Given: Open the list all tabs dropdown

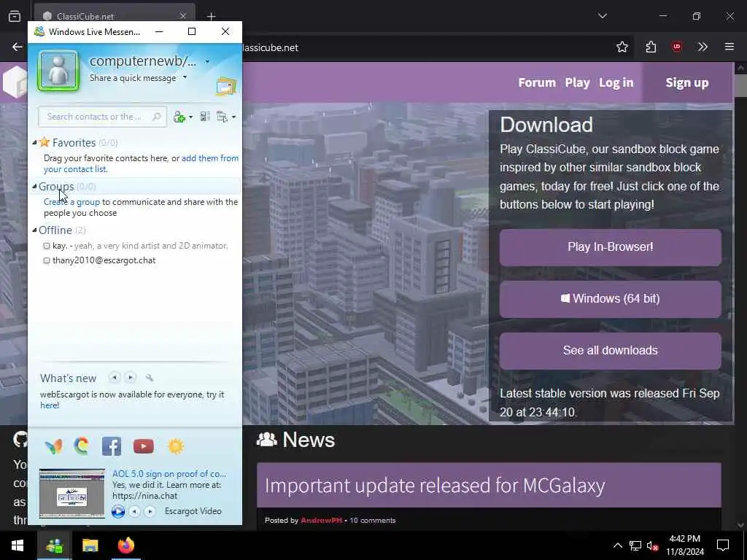Looking at the screenshot, I should 603,16.
